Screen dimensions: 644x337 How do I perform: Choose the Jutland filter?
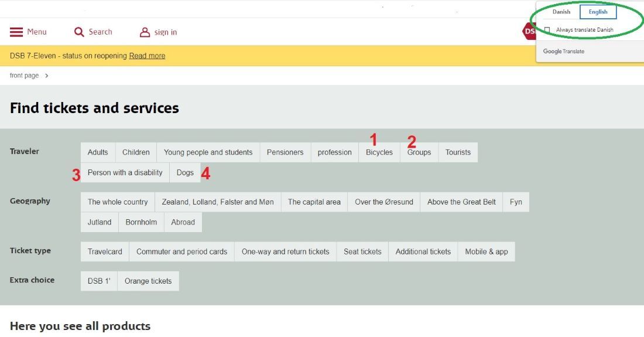pyautogui.click(x=100, y=222)
